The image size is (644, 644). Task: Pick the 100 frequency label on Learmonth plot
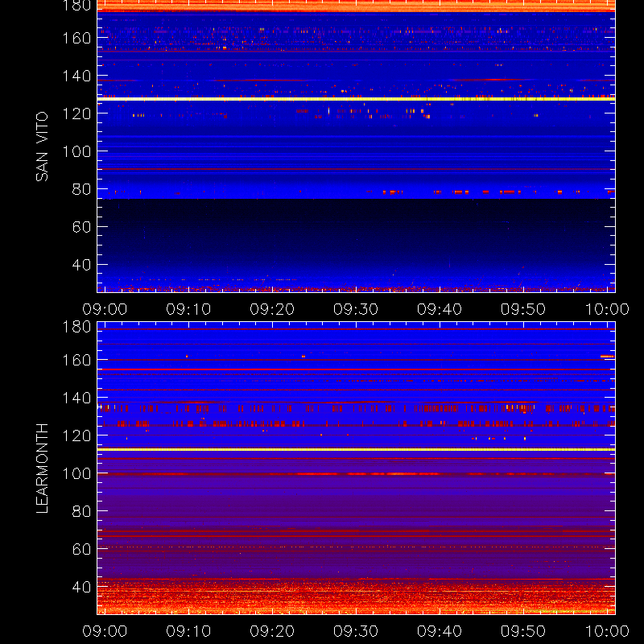point(76,473)
